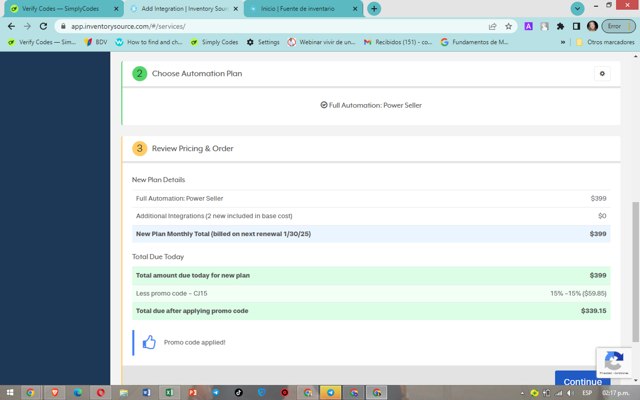
Task: Open Microsoft Edge from taskbar
Action: tap(78, 393)
